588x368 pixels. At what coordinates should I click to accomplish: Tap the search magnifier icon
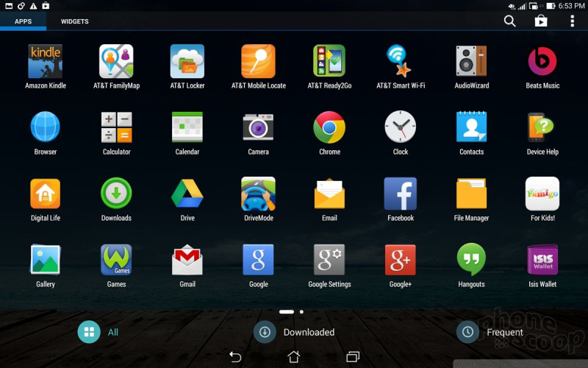(509, 21)
